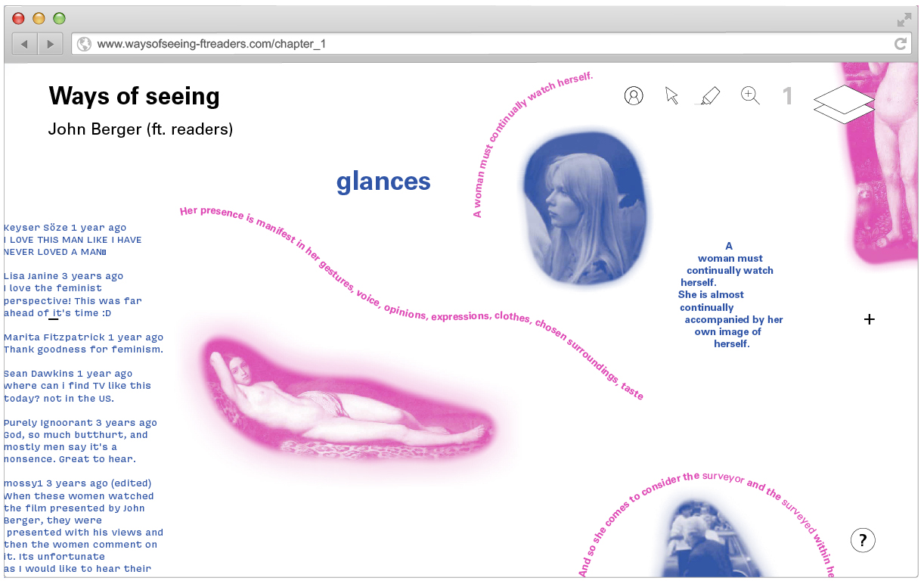Viewport: 924px width, 584px height.
Task: Go forward with browser forward arrow
Action: tap(50, 44)
